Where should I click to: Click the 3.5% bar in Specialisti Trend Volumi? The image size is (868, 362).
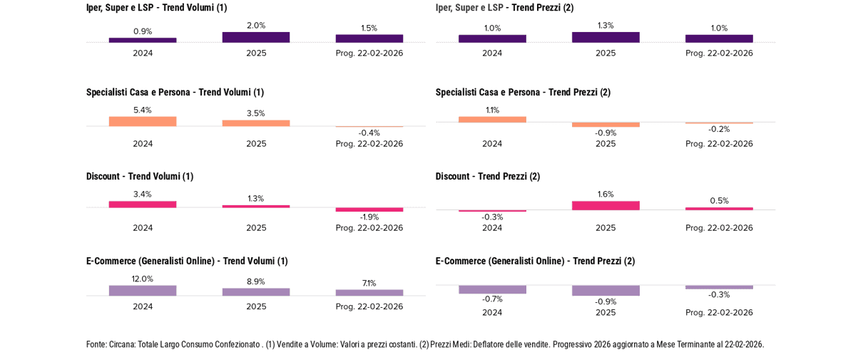pyautogui.click(x=255, y=123)
